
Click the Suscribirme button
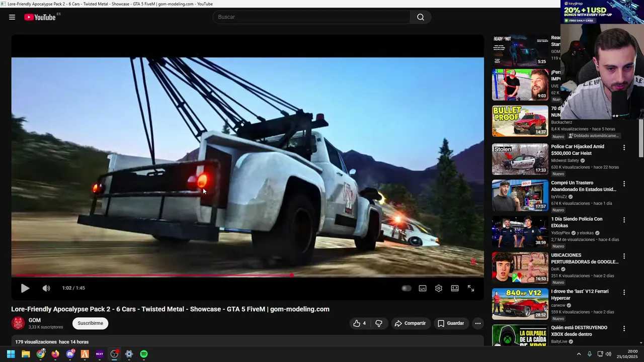91,323
